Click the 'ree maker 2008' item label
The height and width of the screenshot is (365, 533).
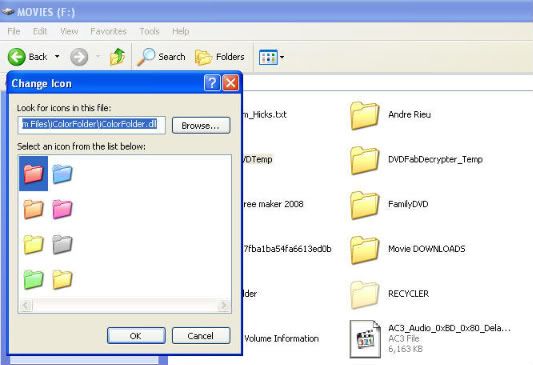click(273, 204)
